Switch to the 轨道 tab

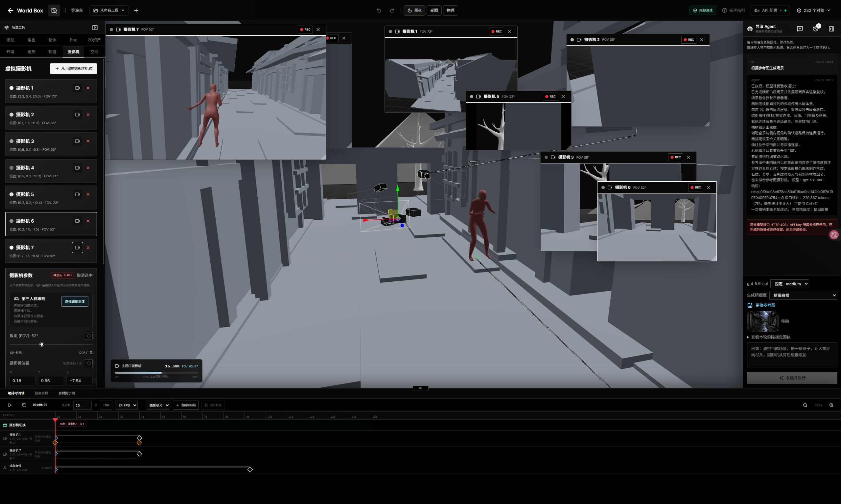(x=52, y=52)
